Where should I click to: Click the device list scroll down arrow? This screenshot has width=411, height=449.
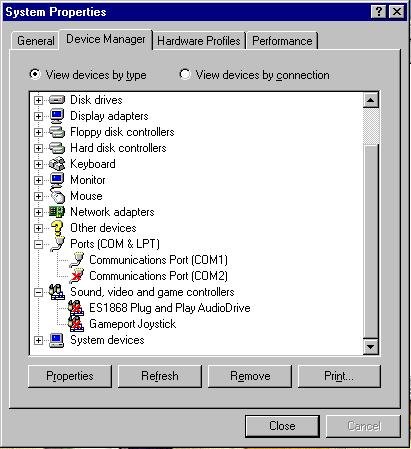371,347
